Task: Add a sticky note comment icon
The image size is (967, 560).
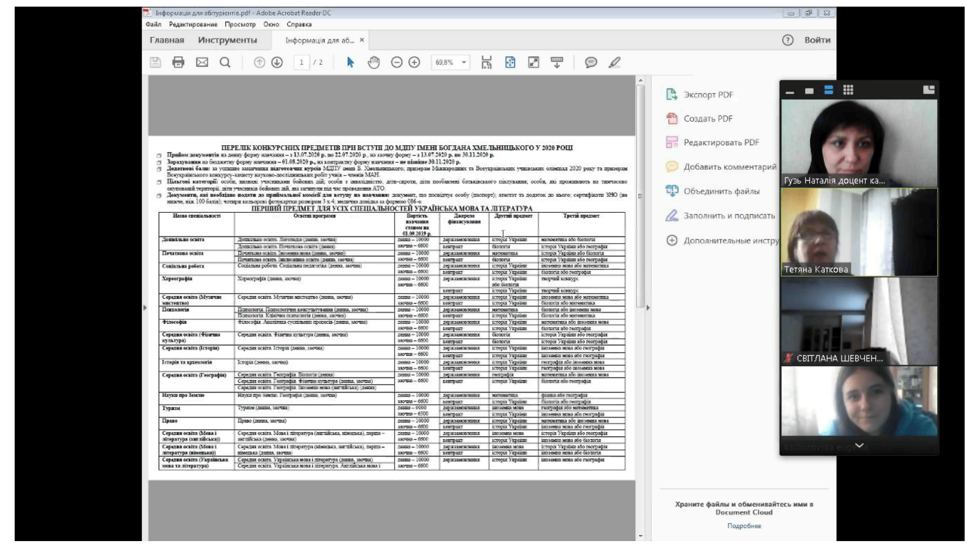Action: click(x=591, y=62)
